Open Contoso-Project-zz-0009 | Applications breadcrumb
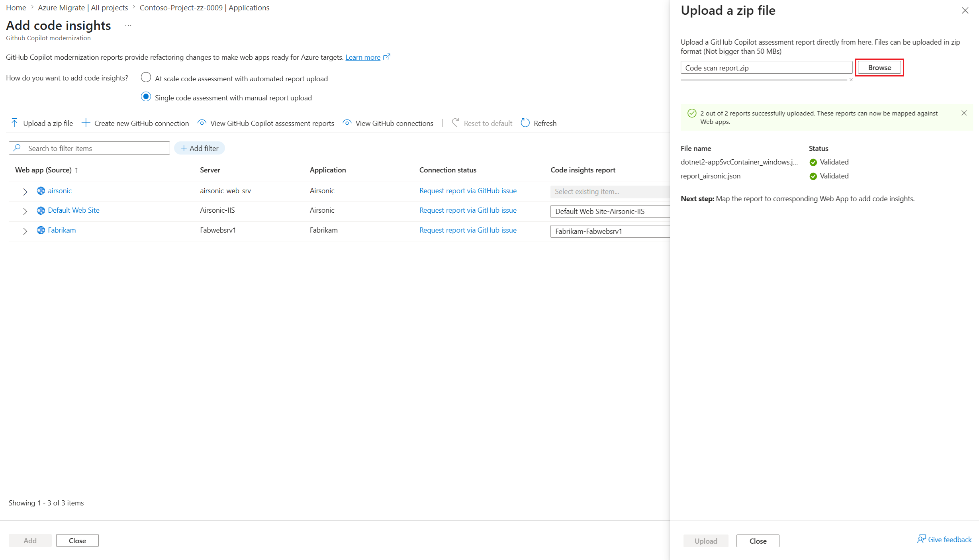 [x=204, y=8]
